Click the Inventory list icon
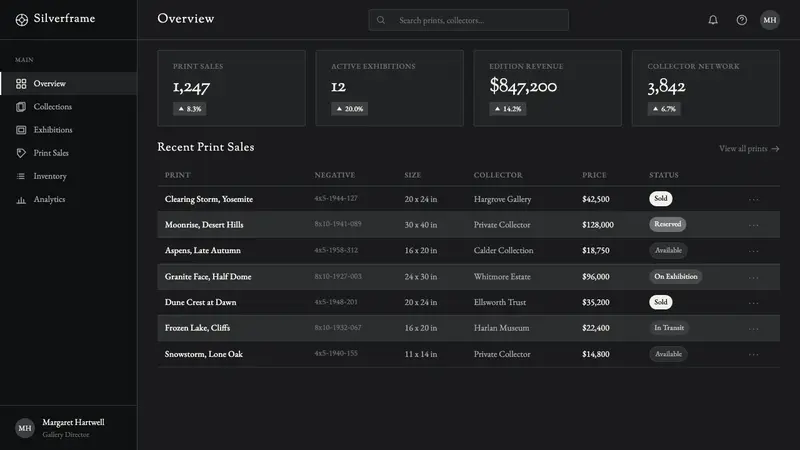 point(21,176)
